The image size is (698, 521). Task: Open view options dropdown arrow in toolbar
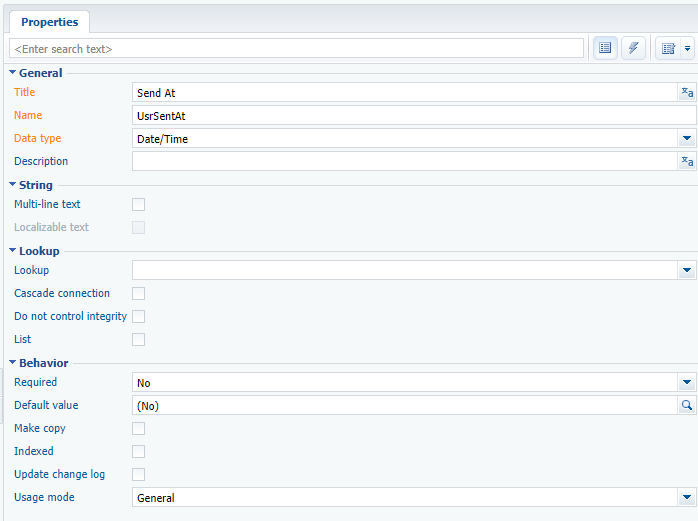click(x=688, y=49)
